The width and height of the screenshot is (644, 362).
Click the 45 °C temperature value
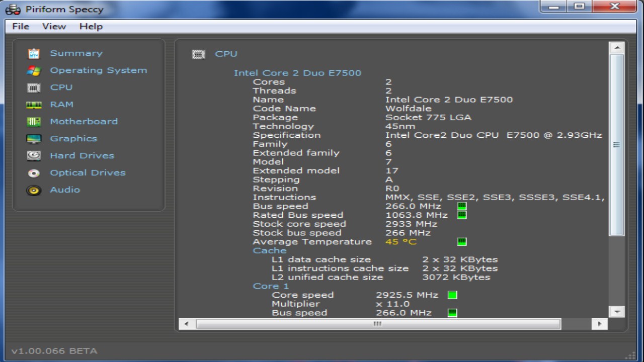401,242
